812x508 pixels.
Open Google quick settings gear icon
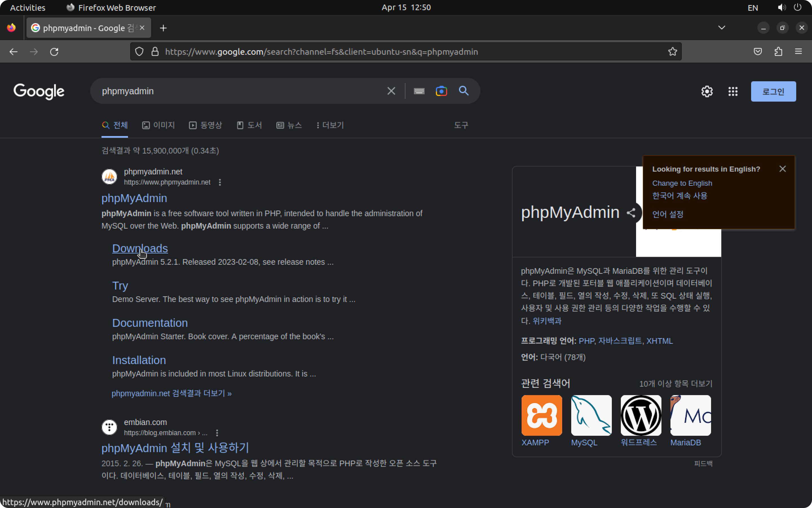(707, 91)
